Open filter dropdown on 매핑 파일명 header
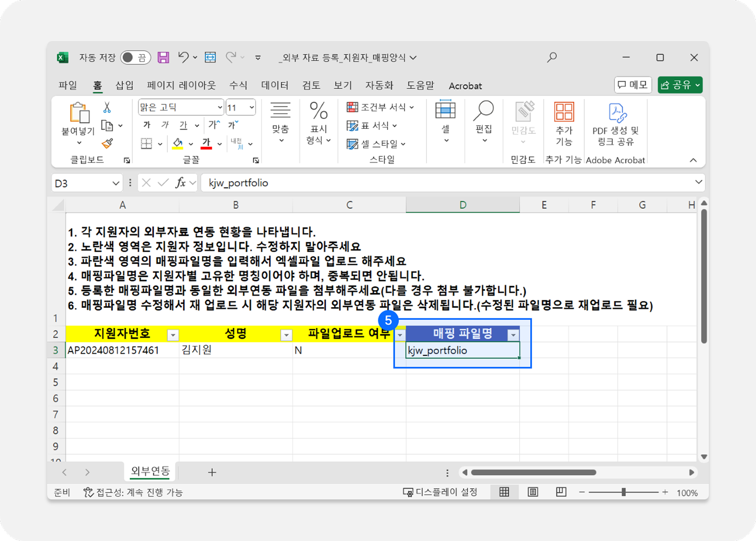756x541 pixels. 513,335
